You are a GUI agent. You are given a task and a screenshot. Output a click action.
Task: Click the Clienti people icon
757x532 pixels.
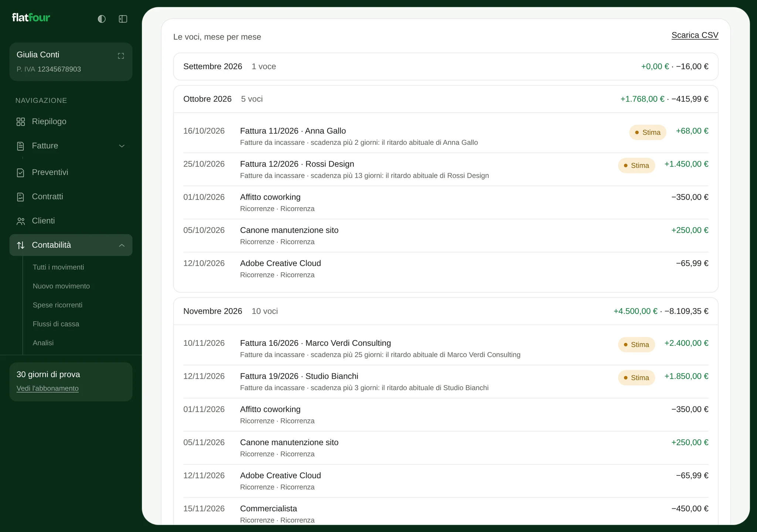coord(21,221)
